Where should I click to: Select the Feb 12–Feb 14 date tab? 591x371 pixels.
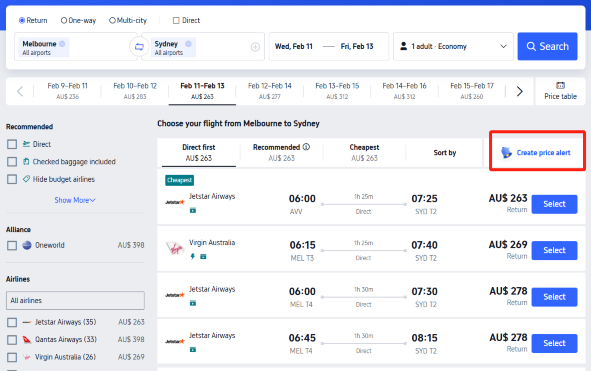(270, 91)
